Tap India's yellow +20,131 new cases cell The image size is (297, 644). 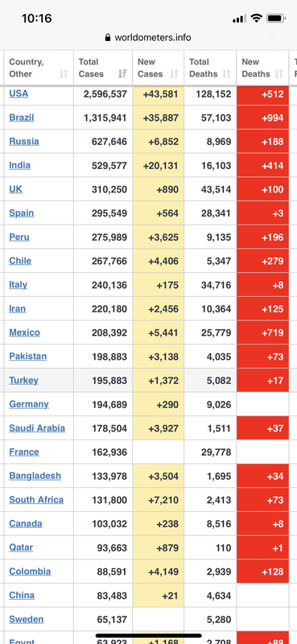(x=158, y=165)
